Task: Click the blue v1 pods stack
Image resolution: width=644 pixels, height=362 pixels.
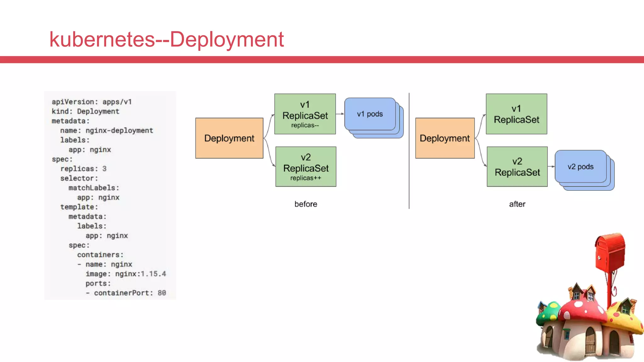Action: point(370,114)
